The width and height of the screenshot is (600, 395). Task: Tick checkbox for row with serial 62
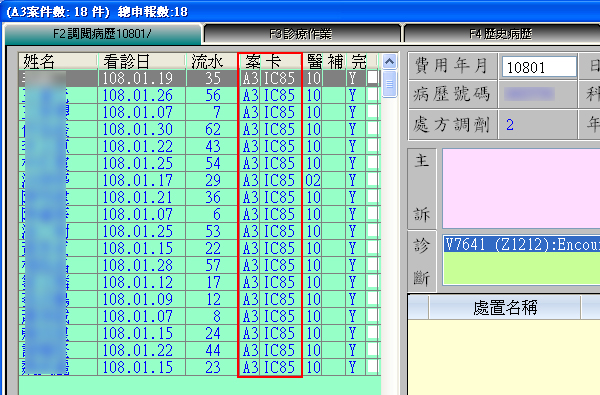tap(372, 129)
